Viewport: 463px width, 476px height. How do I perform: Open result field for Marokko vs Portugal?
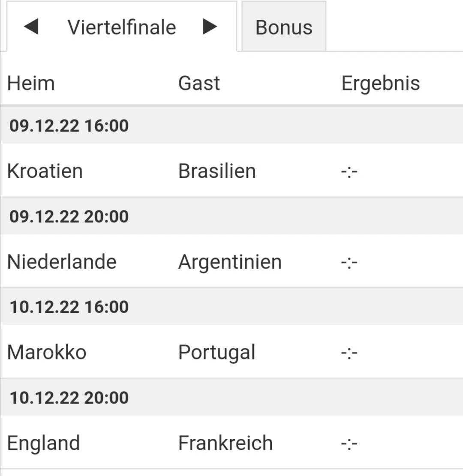[x=349, y=353]
